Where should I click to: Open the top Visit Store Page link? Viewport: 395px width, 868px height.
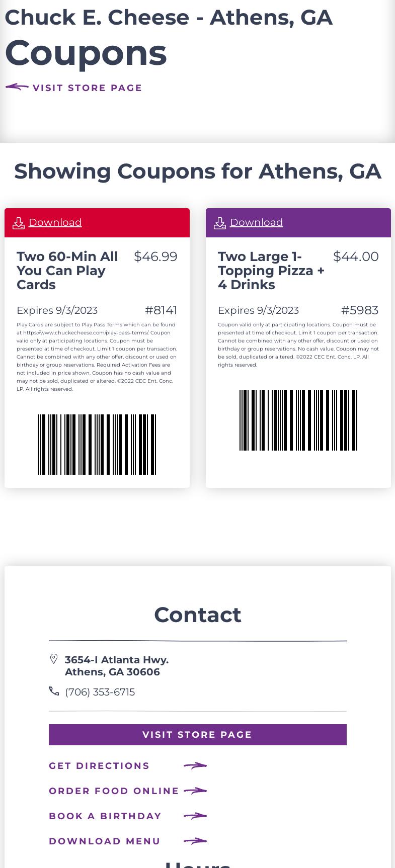pos(87,88)
